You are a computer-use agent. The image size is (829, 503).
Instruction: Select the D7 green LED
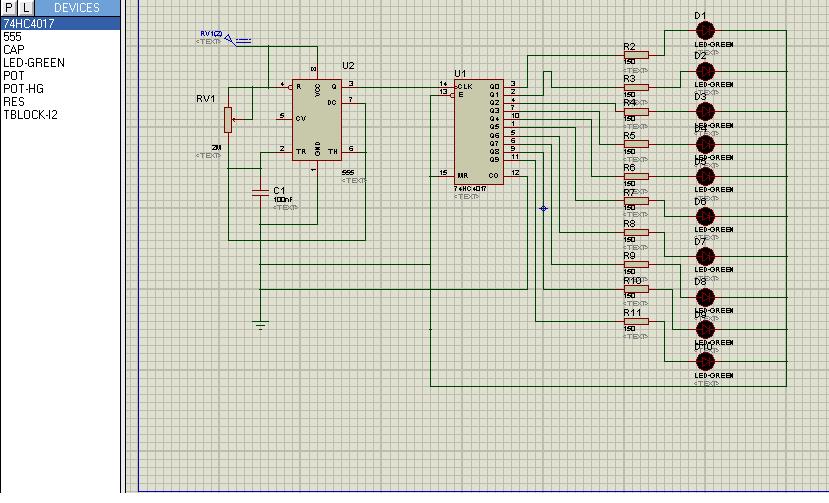coord(705,257)
